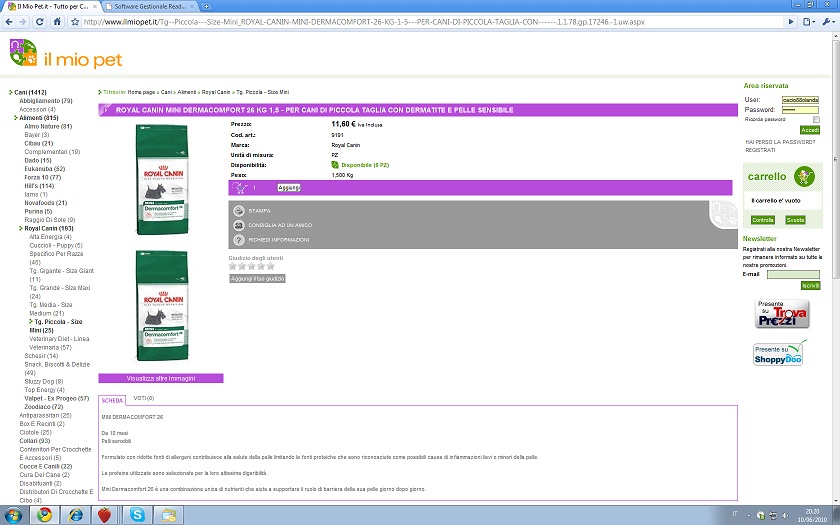
Task: Bookmark page with star icon
Action: (x=75, y=22)
